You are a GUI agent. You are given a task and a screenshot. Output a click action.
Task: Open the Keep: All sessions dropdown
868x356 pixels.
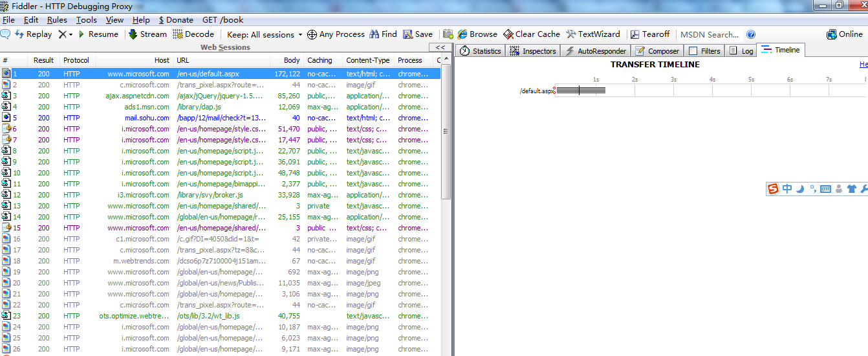click(x=265, y=34)
